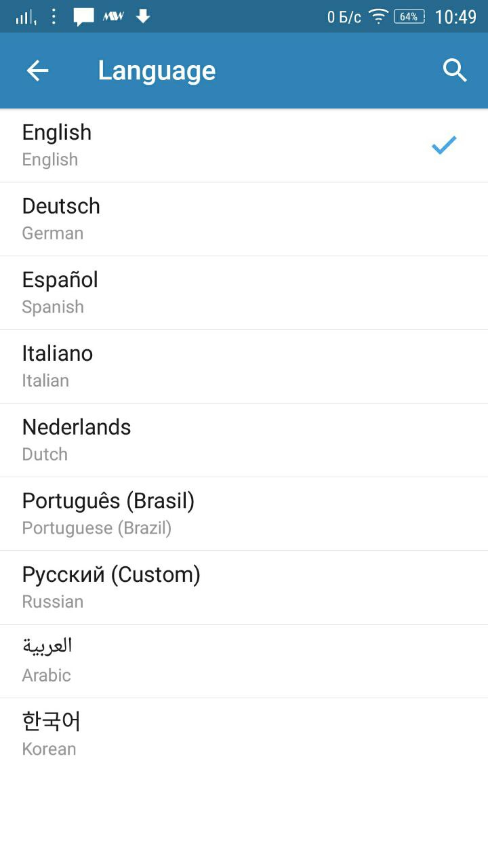
Task: Tap the three-dot status bar icon
Action: (54, 16)
